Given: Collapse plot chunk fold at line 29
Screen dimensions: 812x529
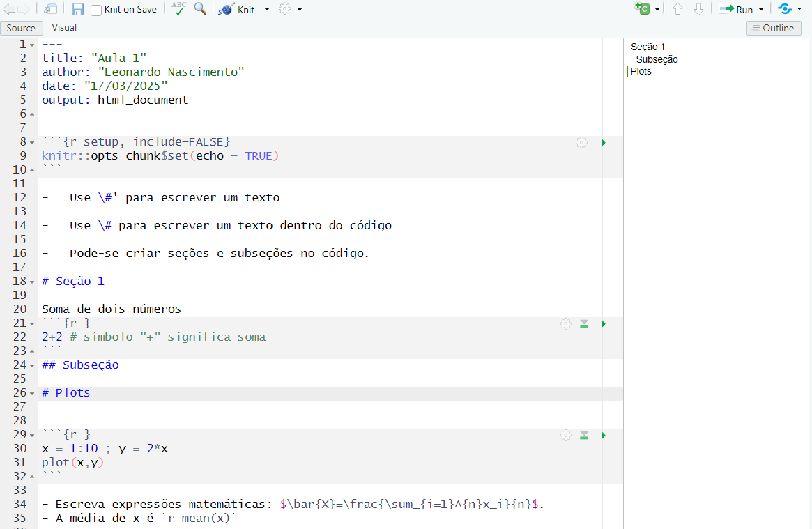Looking at the screenshot, I should click(32, 436).
